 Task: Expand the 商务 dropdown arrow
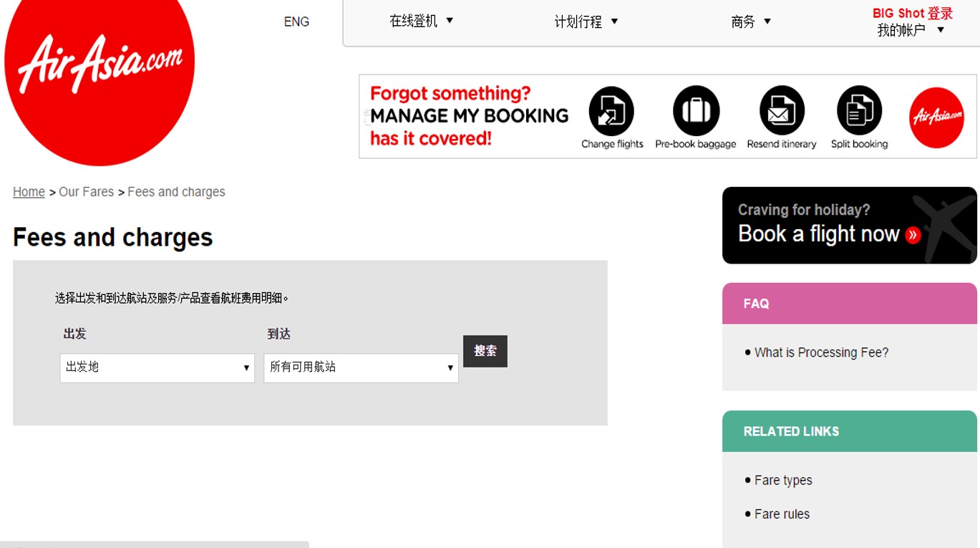[767, 21]
